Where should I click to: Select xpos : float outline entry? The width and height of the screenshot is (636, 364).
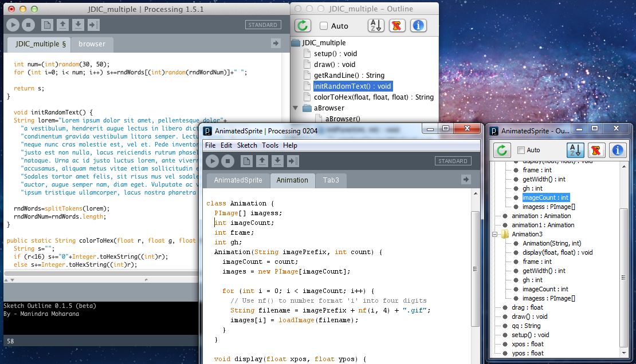[528, 344]
